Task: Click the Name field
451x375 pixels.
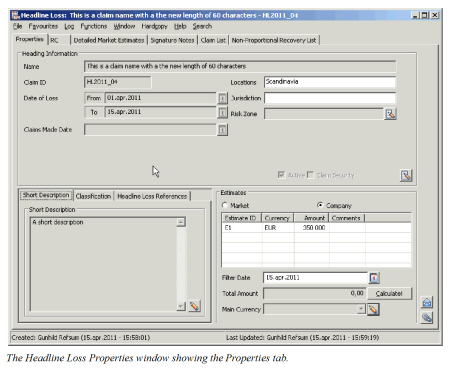Action: click(x=240, y=66)
